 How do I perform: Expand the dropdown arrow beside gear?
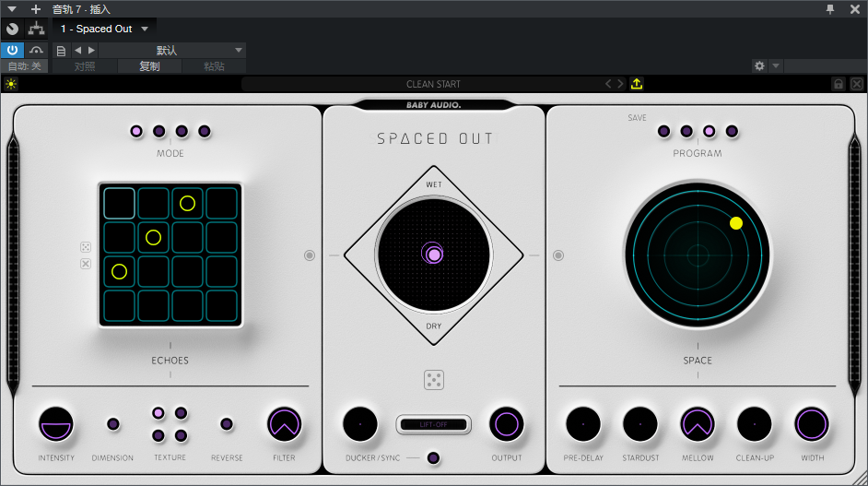776,66
